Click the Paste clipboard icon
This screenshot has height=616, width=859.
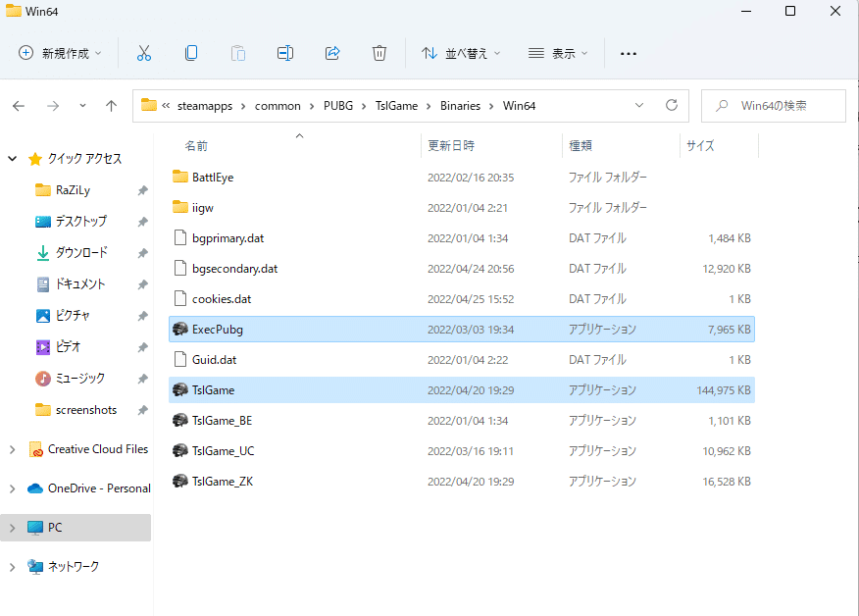point(238,53)
